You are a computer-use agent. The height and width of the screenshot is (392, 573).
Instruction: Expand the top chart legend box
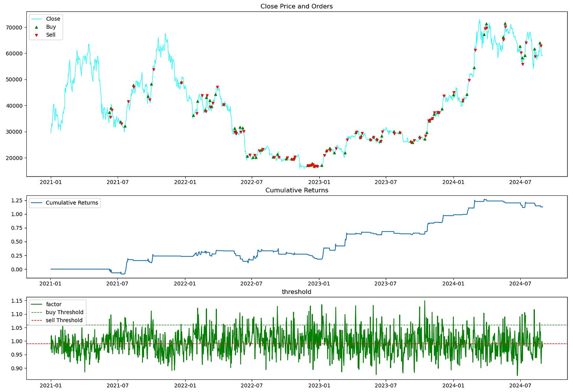[46, 26]
